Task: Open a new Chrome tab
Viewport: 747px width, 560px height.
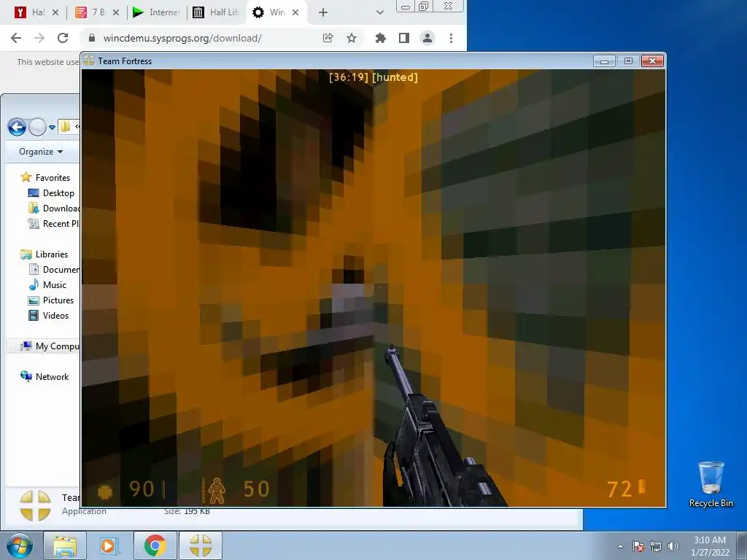Action: 323,12
